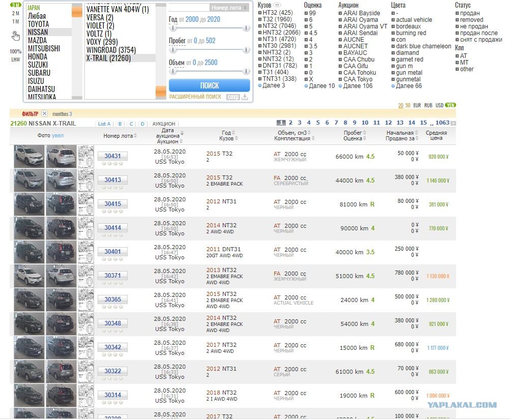Go to results page 5
510x420 pixels.
coord(318,123)
